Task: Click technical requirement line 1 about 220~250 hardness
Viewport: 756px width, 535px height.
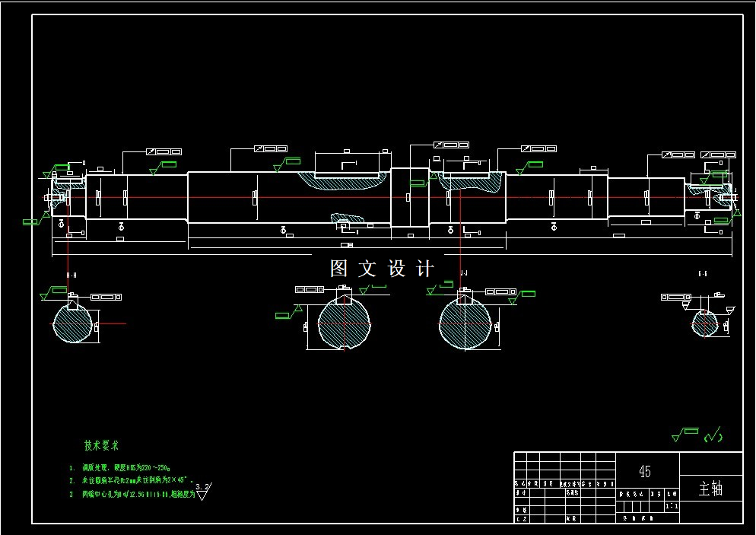Action: 120,467
